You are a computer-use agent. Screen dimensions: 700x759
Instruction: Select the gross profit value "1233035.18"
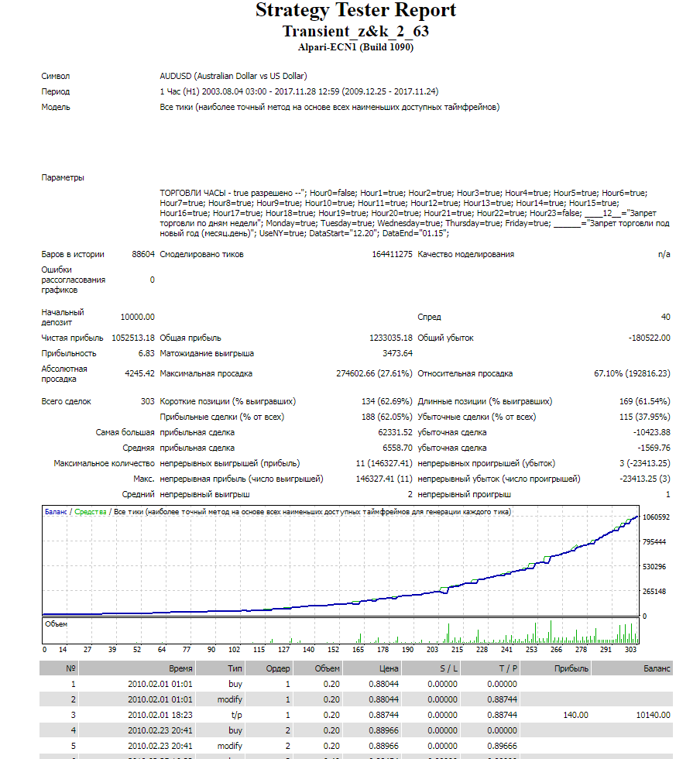[x=391, y=338]
